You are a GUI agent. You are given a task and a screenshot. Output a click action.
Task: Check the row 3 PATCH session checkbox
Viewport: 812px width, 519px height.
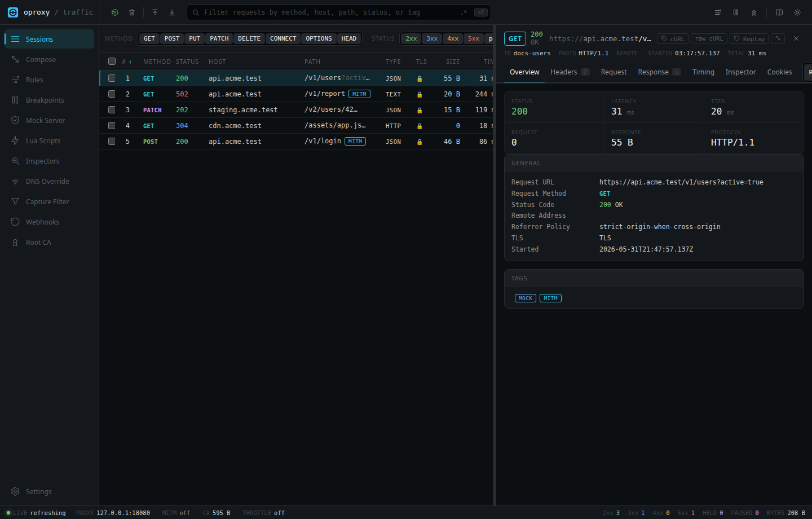pos(112,110)
